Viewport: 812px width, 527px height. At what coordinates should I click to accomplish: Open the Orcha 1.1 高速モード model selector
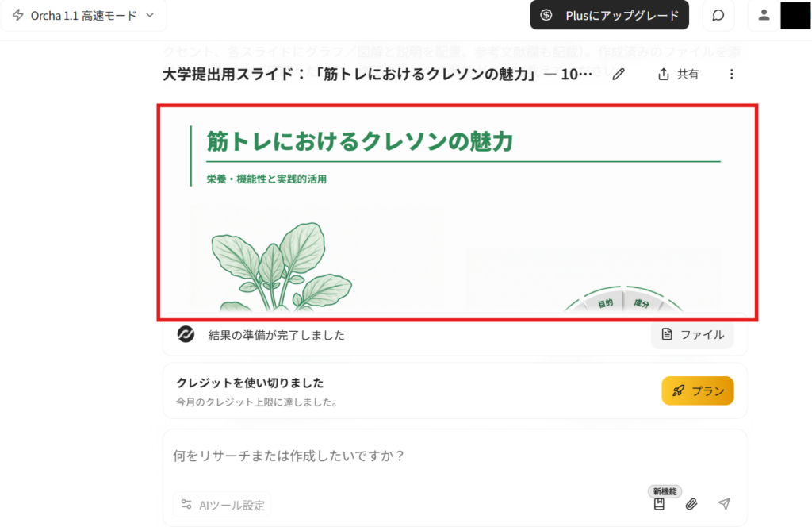coord(83,15)
